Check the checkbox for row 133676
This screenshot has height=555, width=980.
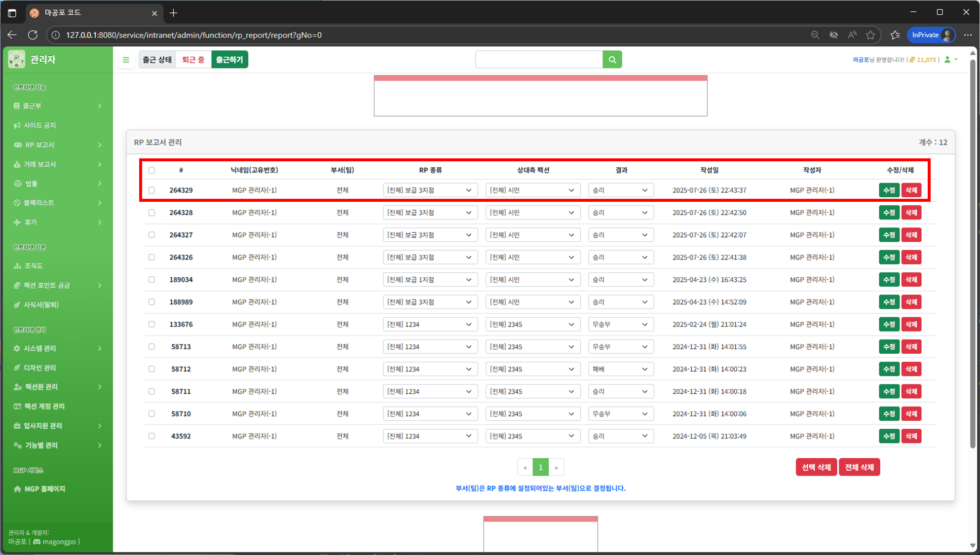point(151,324)
